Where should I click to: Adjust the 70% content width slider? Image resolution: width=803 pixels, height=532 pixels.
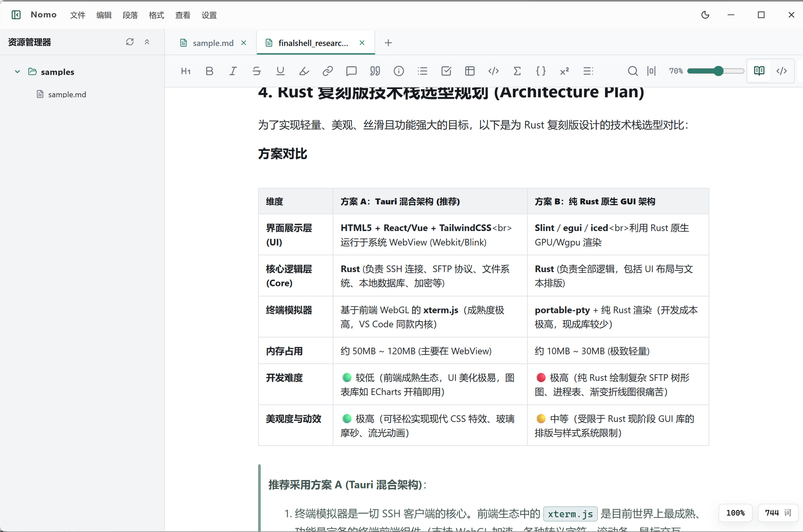[x=716, y=71]
